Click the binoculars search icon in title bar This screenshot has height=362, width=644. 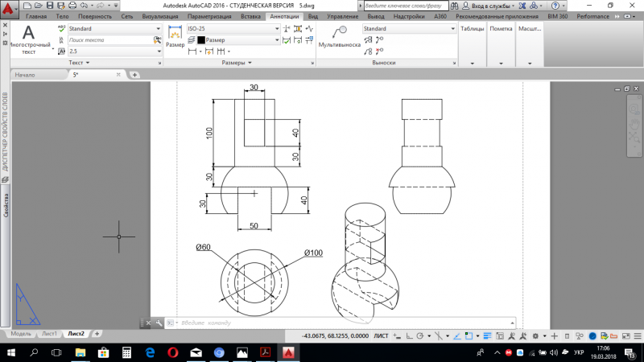454,6
